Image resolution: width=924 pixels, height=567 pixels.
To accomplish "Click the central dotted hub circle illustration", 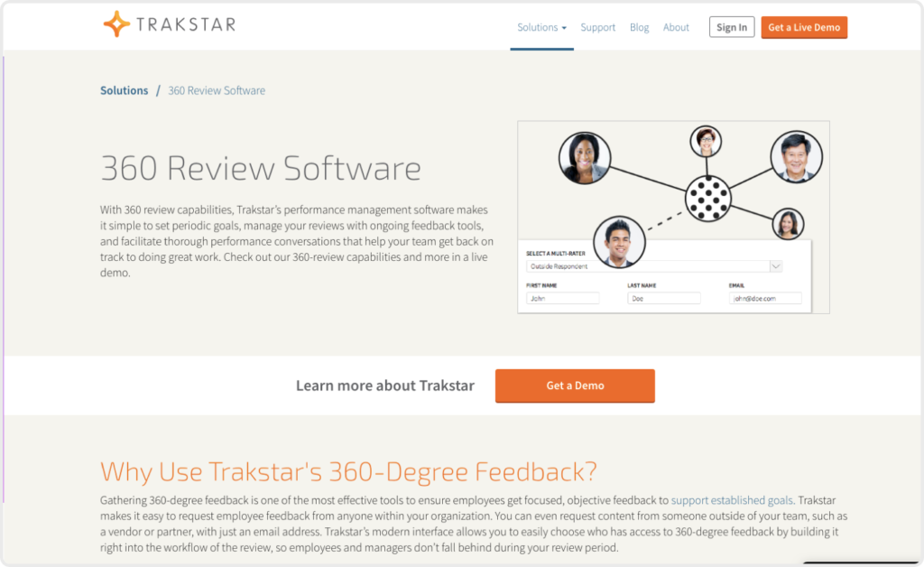I will (707, 200).
